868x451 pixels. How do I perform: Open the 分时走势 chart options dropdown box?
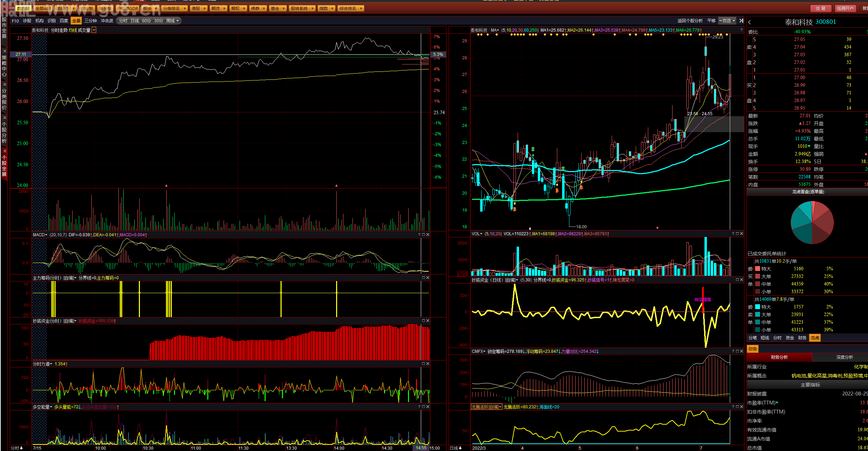pyautogui.click(x=94, y=31)
